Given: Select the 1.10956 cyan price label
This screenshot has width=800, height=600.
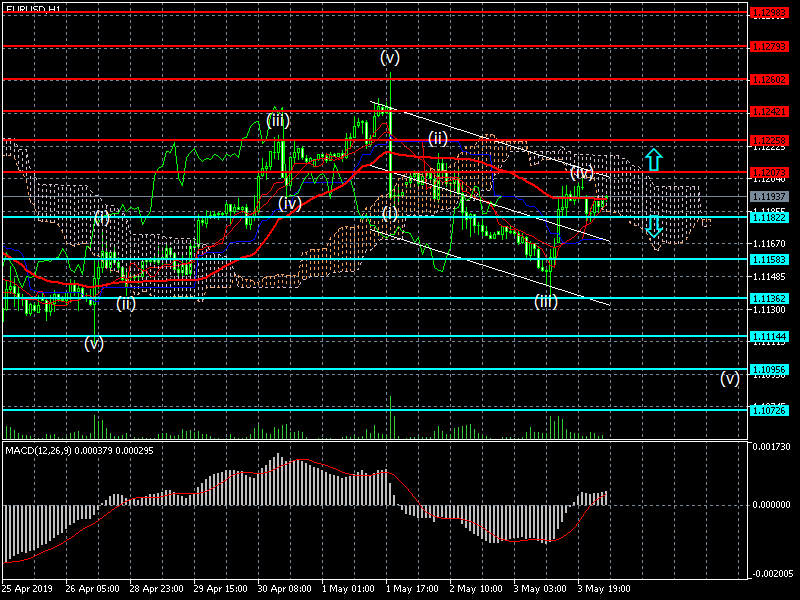Looking at the screenshot, I should point(769,369).
